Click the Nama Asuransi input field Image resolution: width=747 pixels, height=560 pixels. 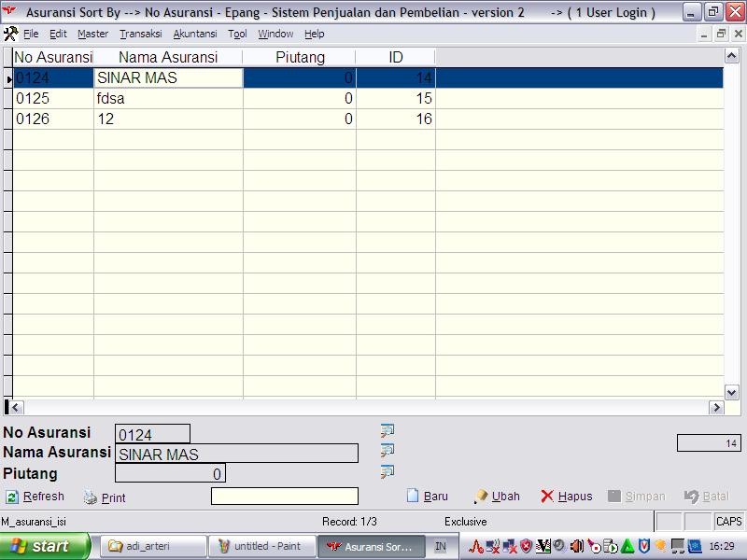click(236, 454)
